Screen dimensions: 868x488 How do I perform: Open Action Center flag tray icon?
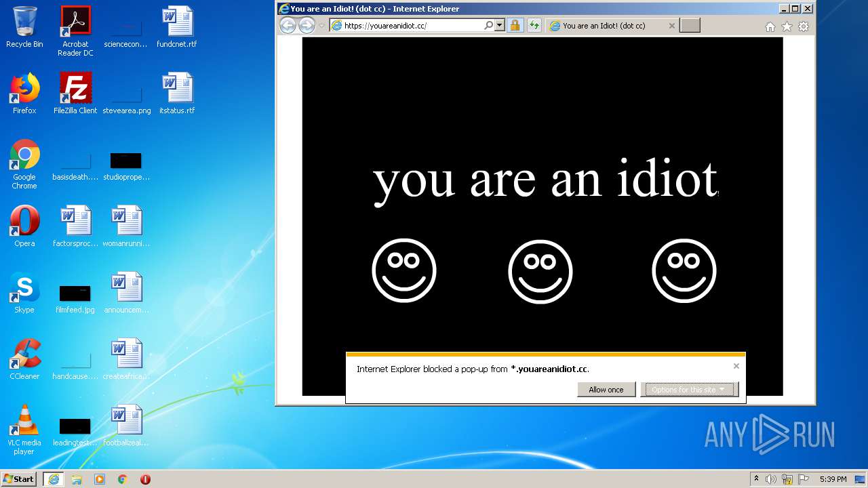(804, 479)
